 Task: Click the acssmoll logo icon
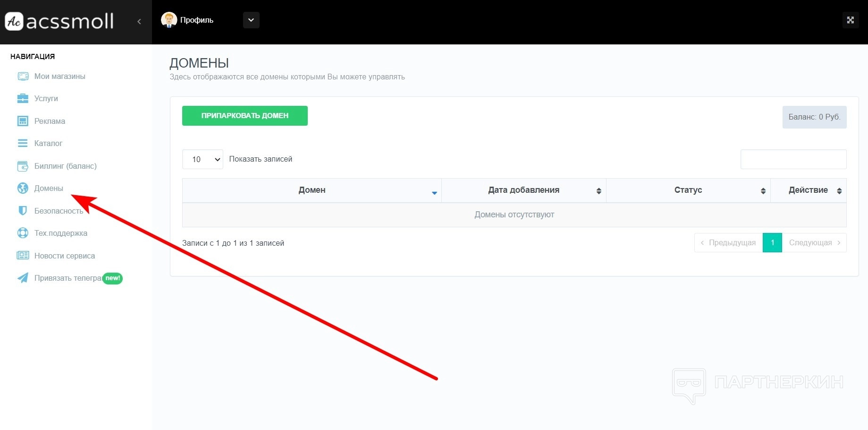point(14,21)
